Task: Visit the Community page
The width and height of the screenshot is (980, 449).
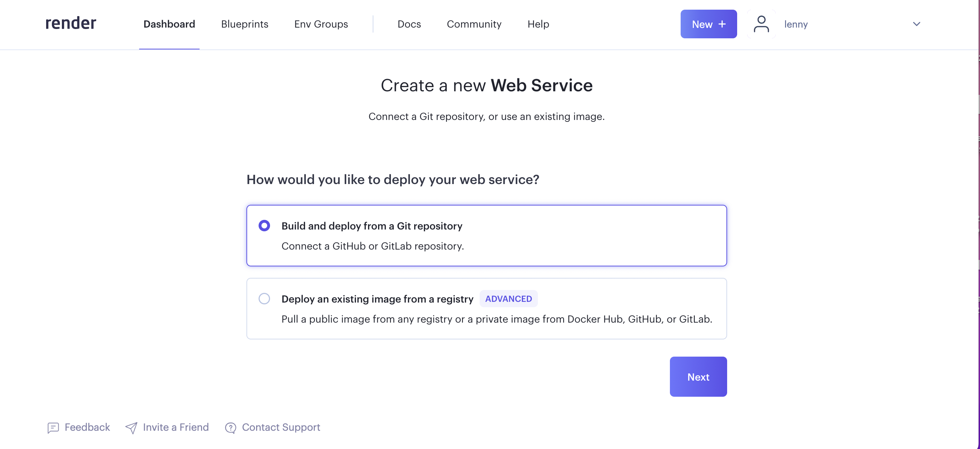Action: pos(474,24)
